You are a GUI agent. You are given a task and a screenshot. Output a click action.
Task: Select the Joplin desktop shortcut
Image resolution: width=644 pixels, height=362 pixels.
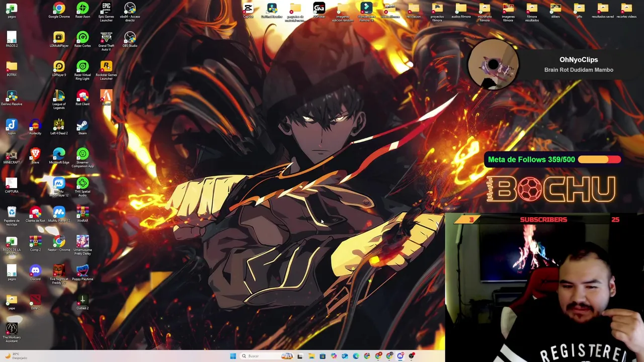point(12,127)
